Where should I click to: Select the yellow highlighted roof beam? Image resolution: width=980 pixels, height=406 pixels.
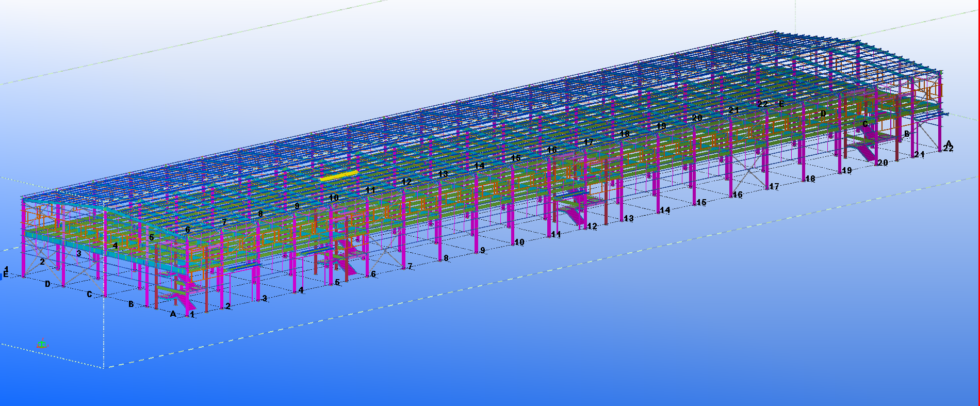point(339,175)
